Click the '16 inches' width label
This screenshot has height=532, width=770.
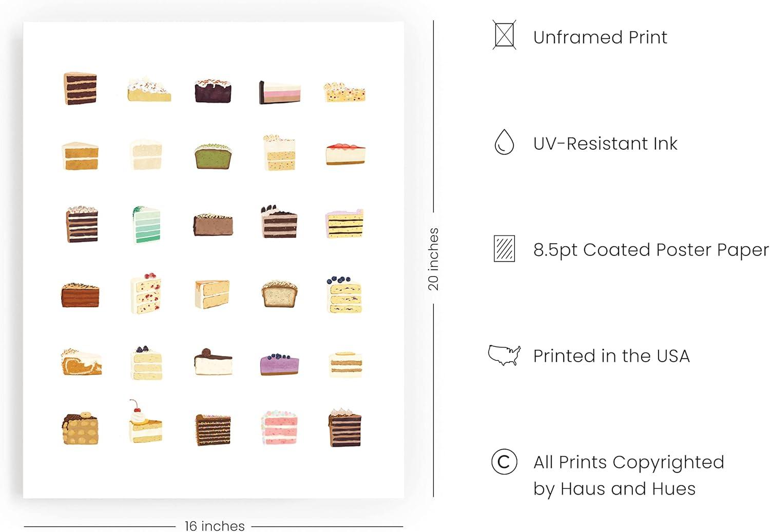coord(215,526)
